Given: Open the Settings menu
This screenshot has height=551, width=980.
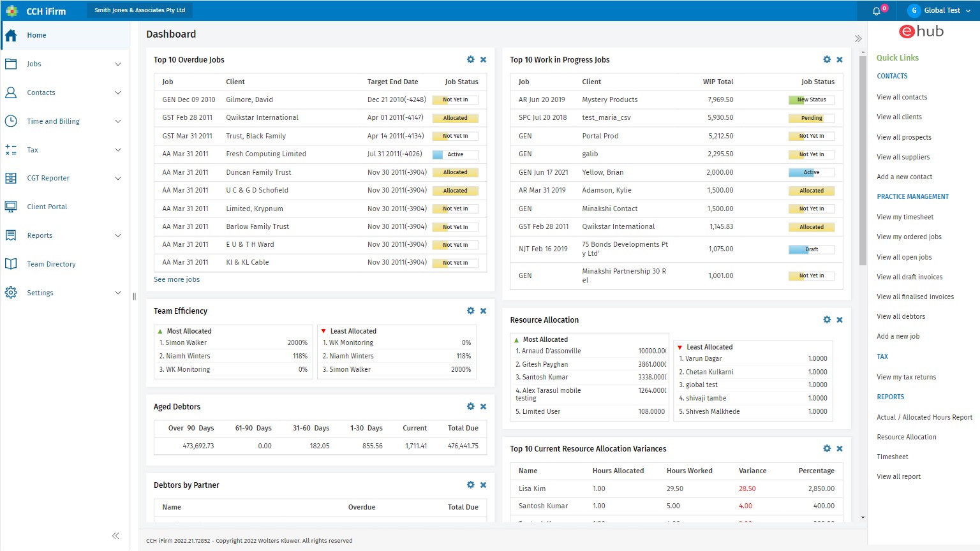Looking at the screenshot, I should coord(40,293).
